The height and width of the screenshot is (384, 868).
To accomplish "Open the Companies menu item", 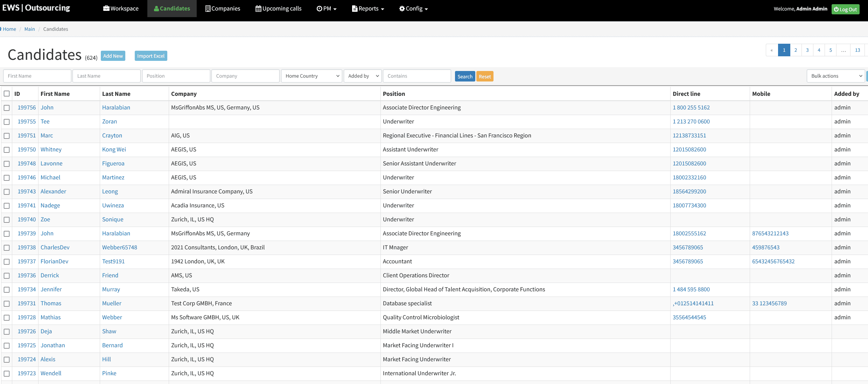I will [x=223, y=8].
